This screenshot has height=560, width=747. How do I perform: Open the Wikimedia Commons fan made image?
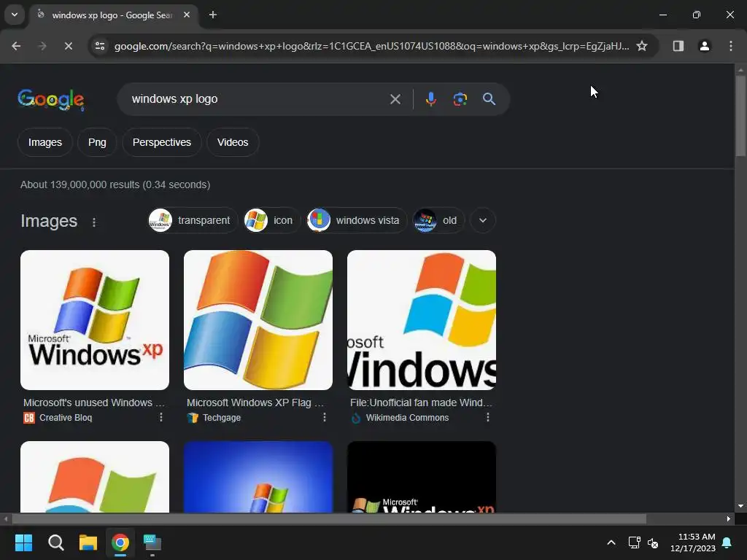tap(422, 320)
